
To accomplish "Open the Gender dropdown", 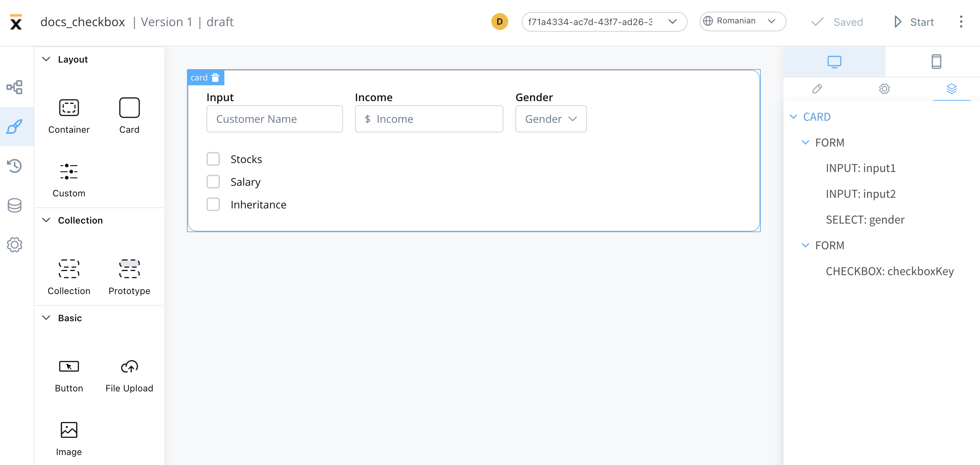I will (551, 119).
